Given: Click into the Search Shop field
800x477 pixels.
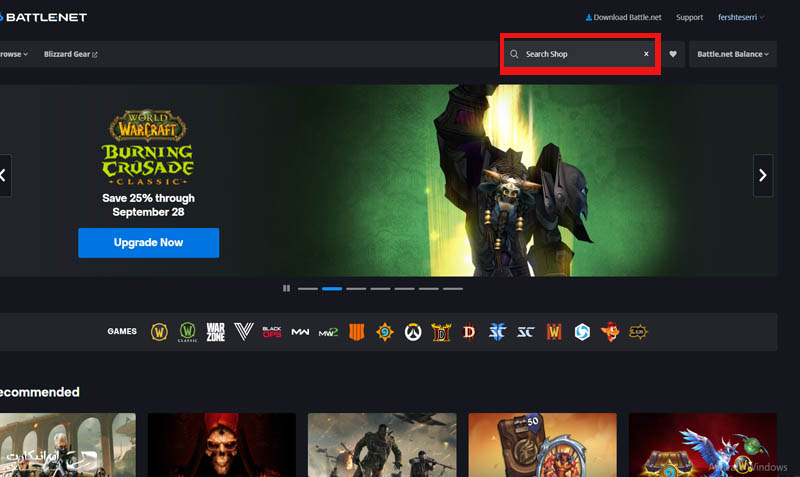Looking at the screenshot, I should 581,54.
